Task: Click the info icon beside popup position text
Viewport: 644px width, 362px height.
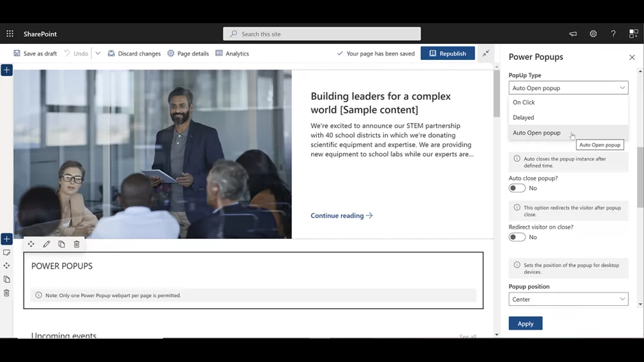Action: 517,265
